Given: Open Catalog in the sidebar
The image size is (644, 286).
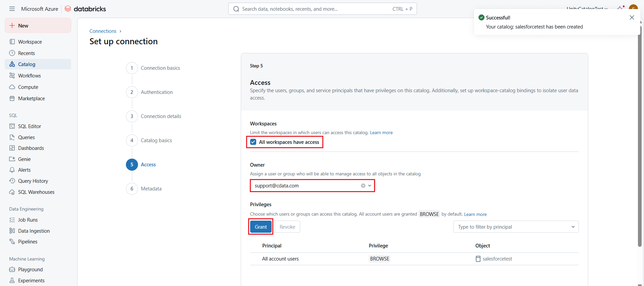Looking at the screenshot, I should pos(38,64).
